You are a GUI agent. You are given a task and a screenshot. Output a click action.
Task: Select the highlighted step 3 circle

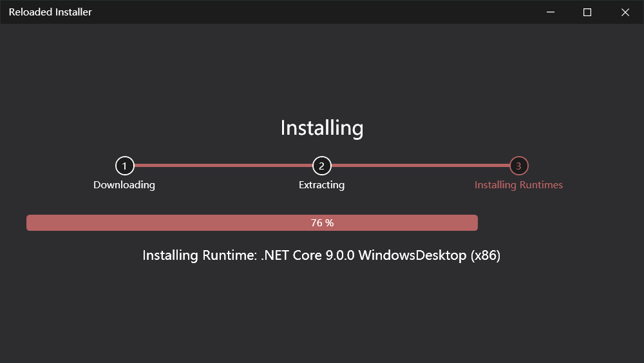click(x=519, y=166)
